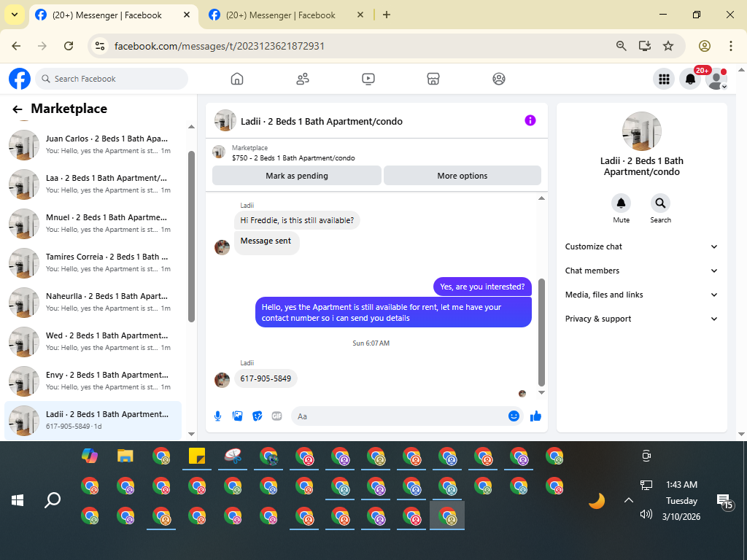This screenshot has width=747, height=560.
Task: Open the notifications bell with 20+ badge
Action: tap(690, 79)
